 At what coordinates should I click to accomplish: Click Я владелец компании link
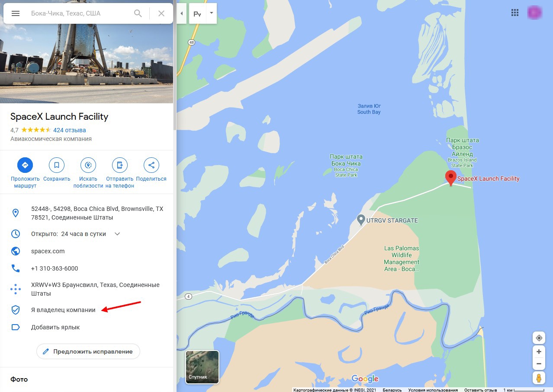63,310
